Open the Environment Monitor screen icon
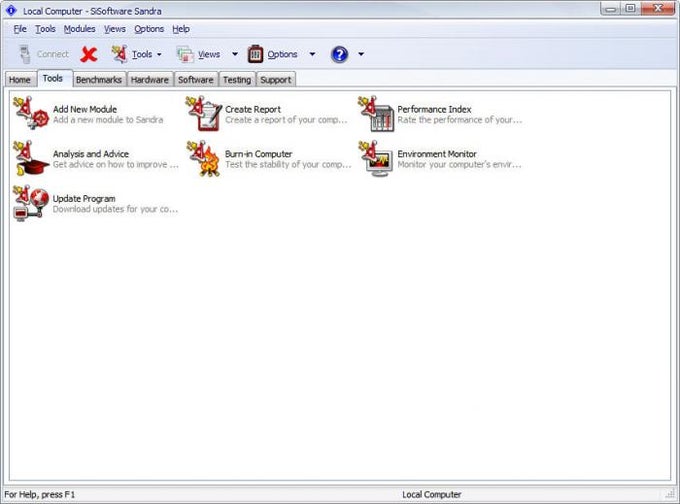This screenshot has height=504, width=680. click(376, 158)
